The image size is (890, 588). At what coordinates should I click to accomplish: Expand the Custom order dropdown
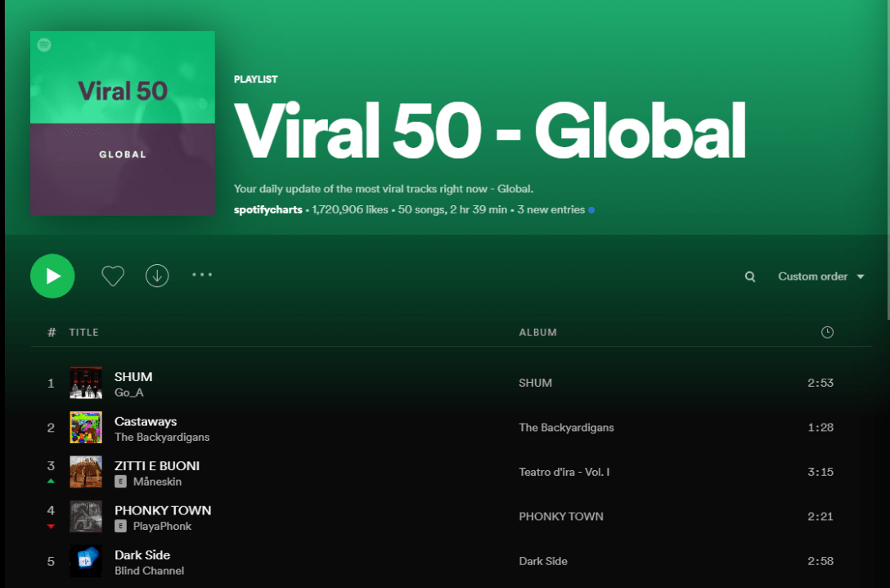pos(820,276)
